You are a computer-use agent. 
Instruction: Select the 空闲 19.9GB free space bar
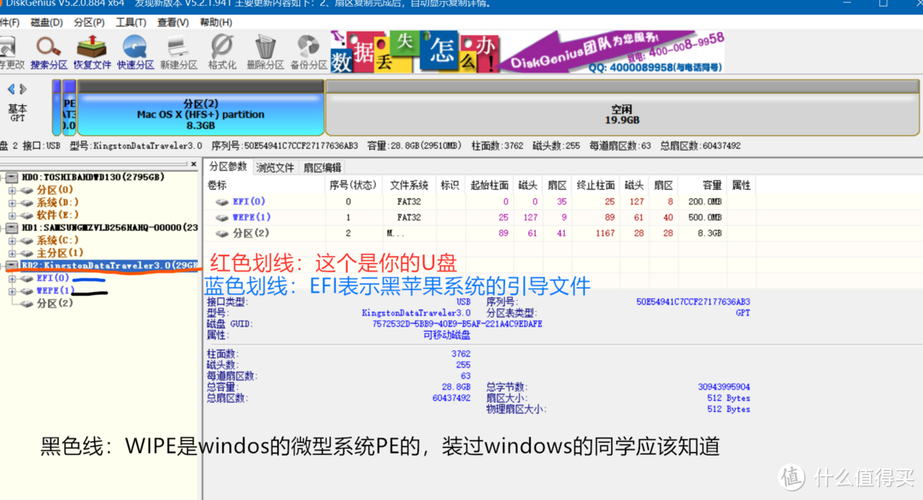pos(622,108)
